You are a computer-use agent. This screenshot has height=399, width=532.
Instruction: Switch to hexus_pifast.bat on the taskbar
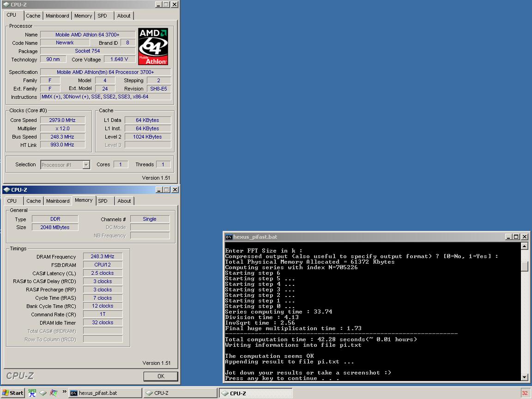(105, 393)
